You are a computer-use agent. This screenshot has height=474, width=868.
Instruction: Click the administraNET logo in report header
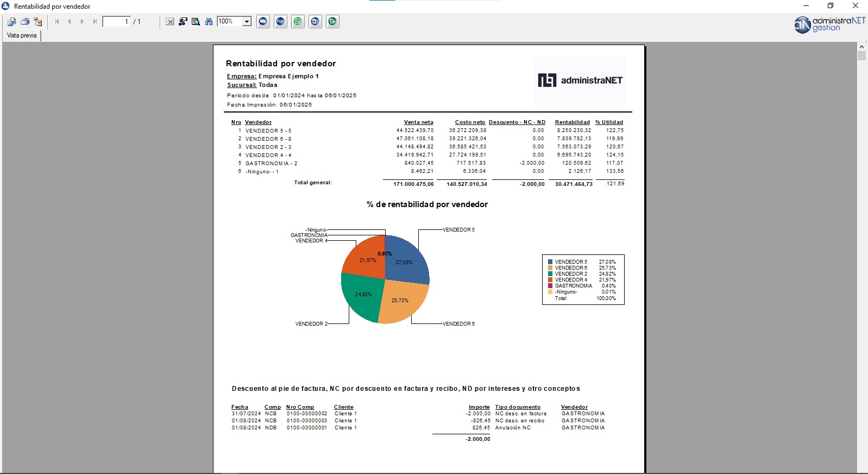click(580, 80)
